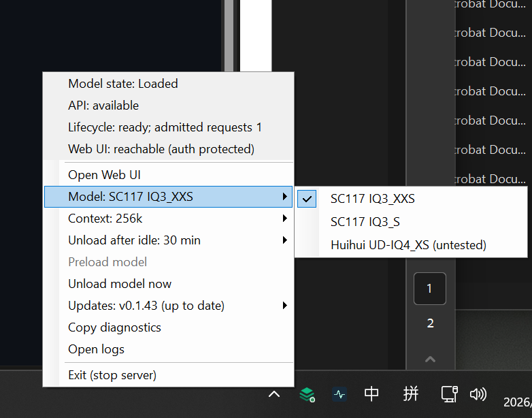532x418 pixels.
Task: Click Lifecycle: ready; admitted requests 1
Action: pyautogui.click(x=168, y=127)
